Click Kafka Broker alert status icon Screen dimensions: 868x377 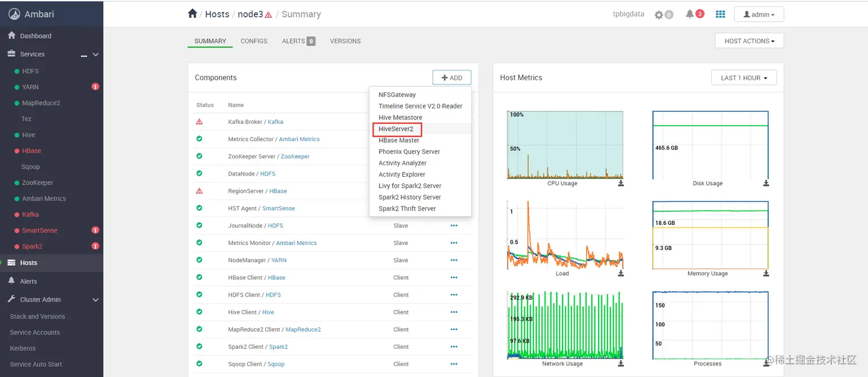coord(199,122)
